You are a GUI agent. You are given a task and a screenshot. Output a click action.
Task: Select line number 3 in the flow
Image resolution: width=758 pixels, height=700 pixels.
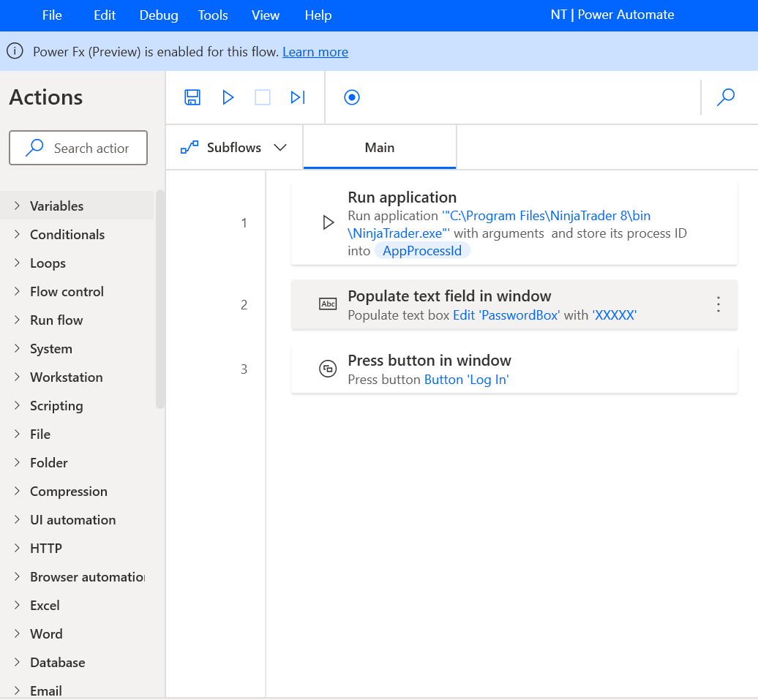tap(244, 369)
